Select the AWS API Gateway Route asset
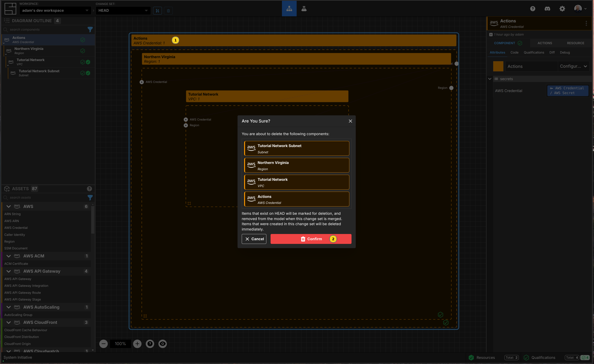 pyautogui.click(x=23, y=292)
